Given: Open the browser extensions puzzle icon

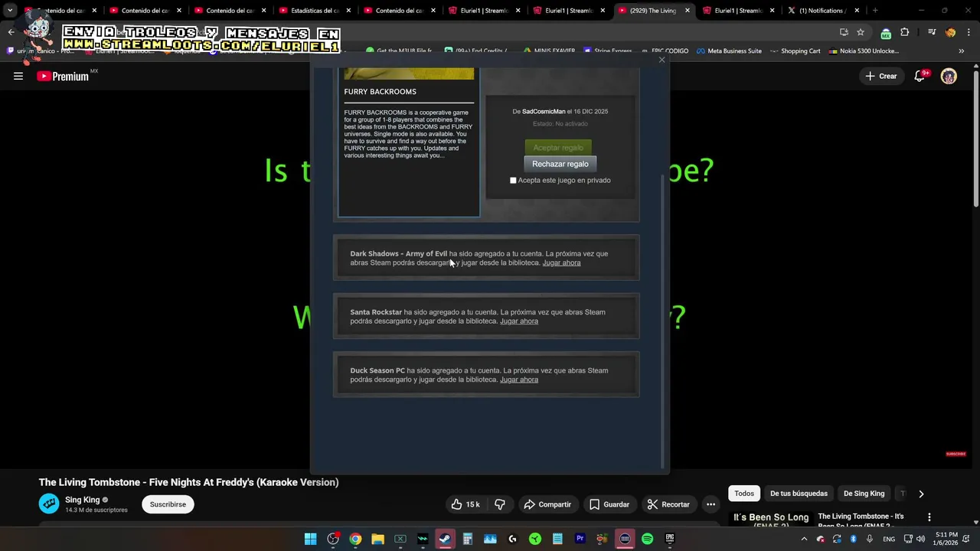Looking at the screenshot, I should 905,32.
